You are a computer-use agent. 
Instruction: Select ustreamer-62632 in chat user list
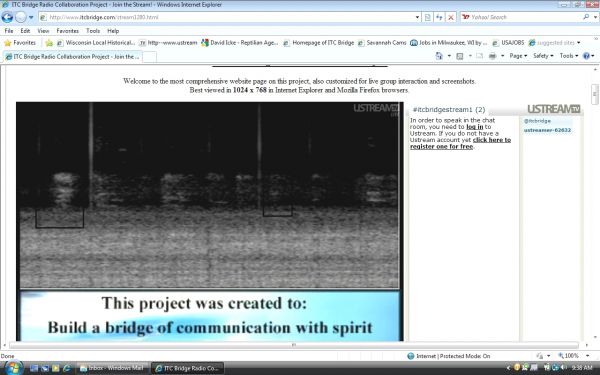[x=547, y=130]
